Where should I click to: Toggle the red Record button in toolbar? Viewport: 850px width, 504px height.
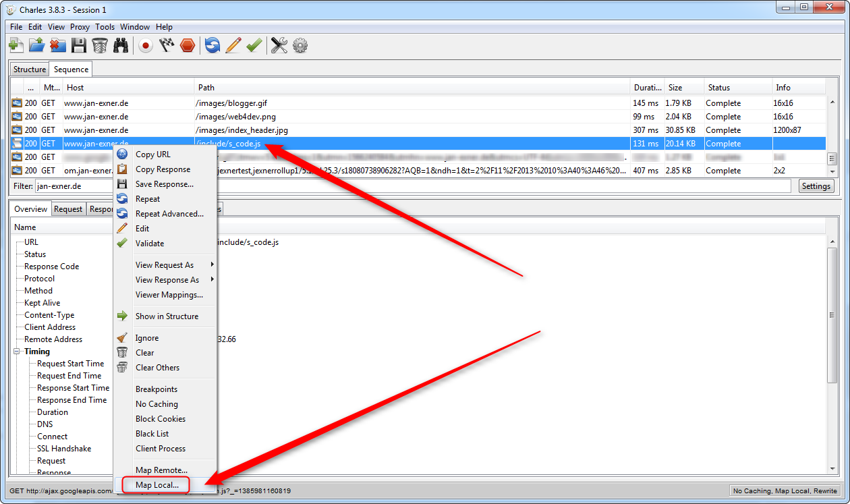145,45
